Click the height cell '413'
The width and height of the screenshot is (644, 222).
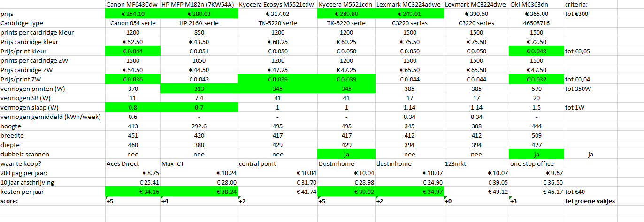132,126
